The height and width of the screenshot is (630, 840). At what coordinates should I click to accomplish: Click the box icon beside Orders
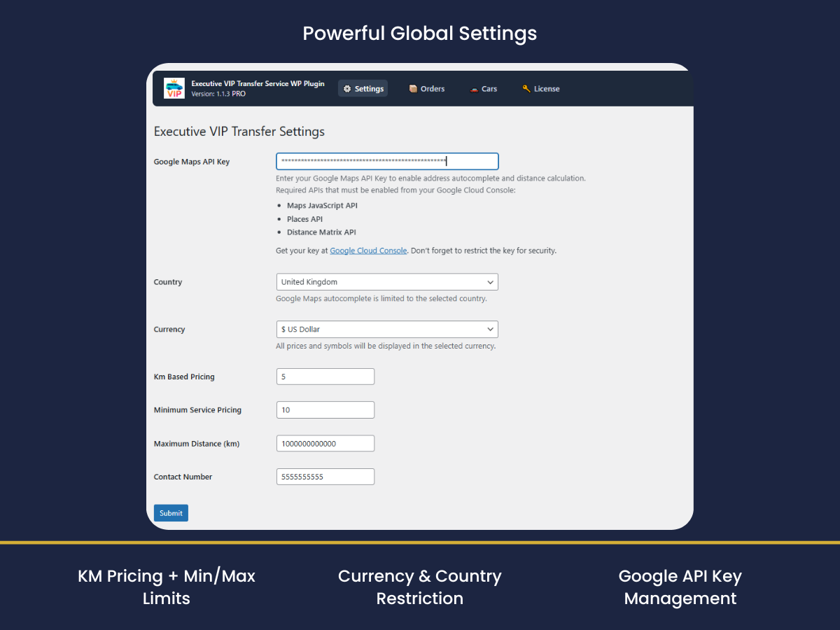[413, 89]
